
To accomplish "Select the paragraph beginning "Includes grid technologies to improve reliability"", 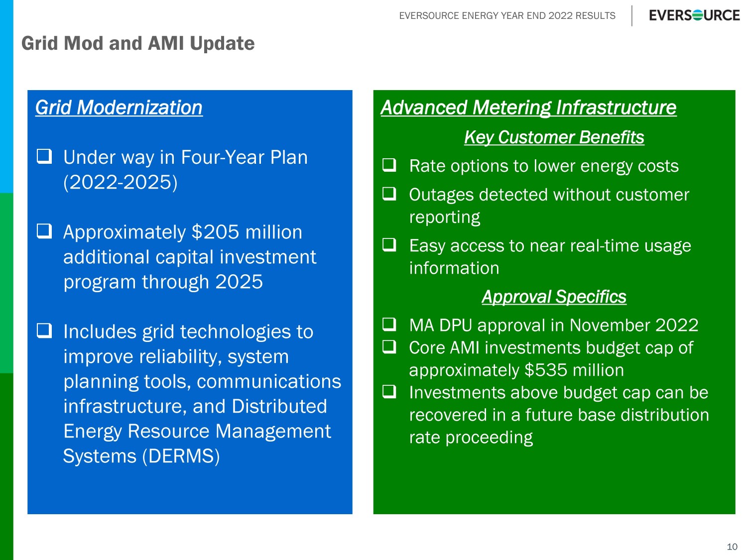I will click(x=202, y=394).
